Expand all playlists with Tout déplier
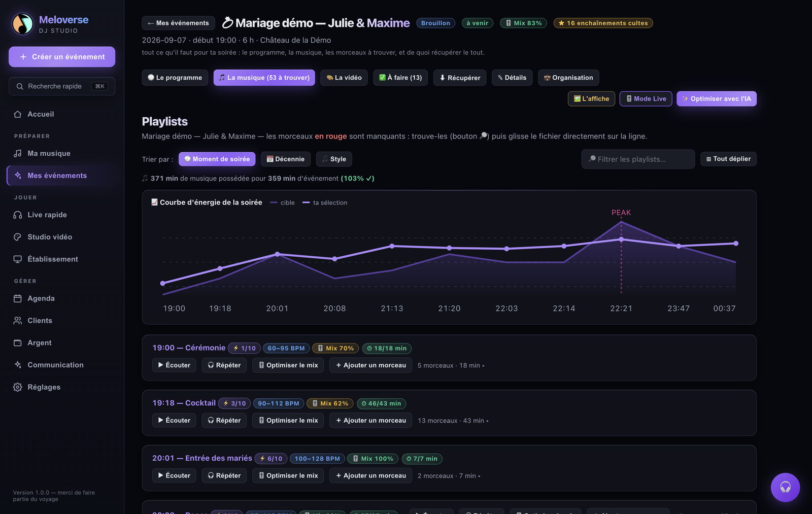The width and height of the screenshot is (812, 514). tap(728, 159)
